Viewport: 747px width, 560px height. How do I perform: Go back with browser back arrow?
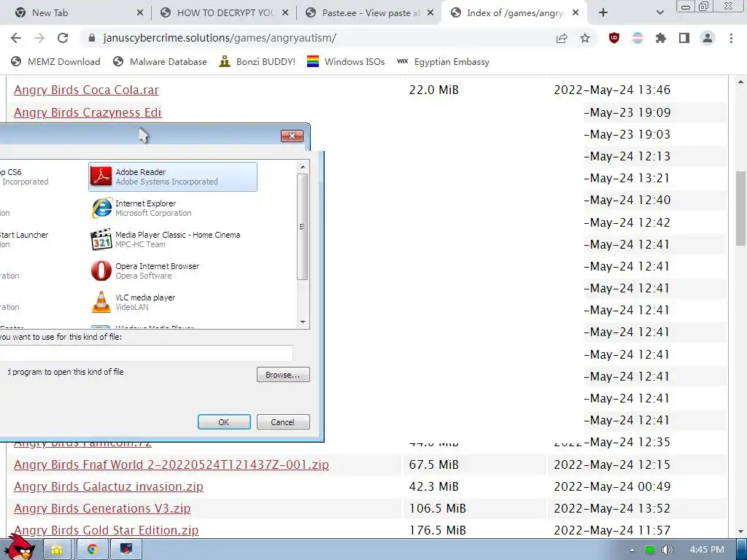(16, 38)
